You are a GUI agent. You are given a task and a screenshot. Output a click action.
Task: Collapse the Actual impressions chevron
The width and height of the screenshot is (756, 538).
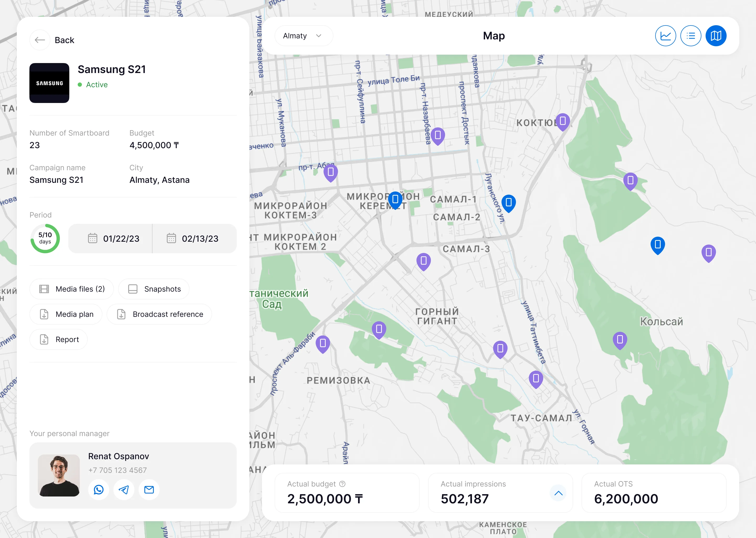558,493
